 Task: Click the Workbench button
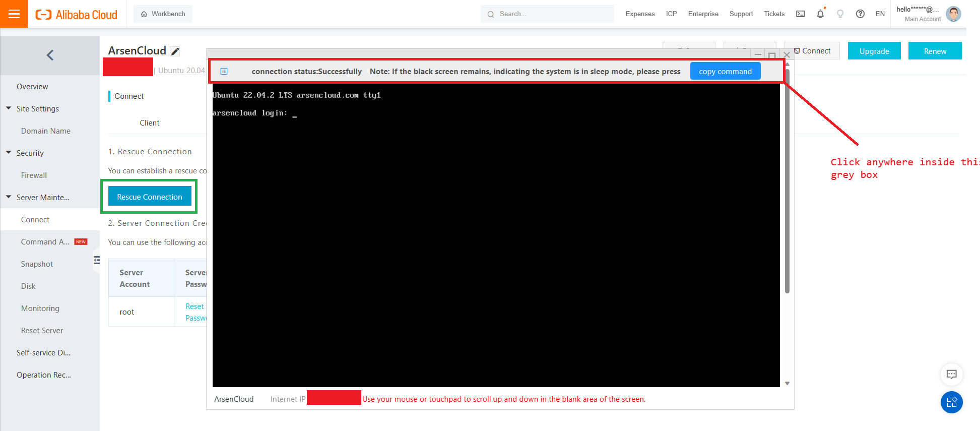click(163, 14)
